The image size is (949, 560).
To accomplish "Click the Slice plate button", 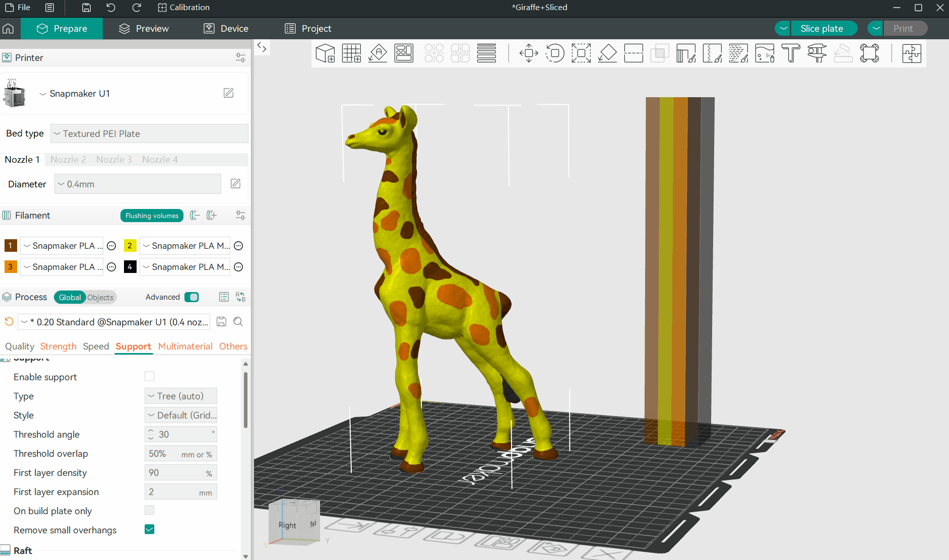I will (x=821, y=29).
